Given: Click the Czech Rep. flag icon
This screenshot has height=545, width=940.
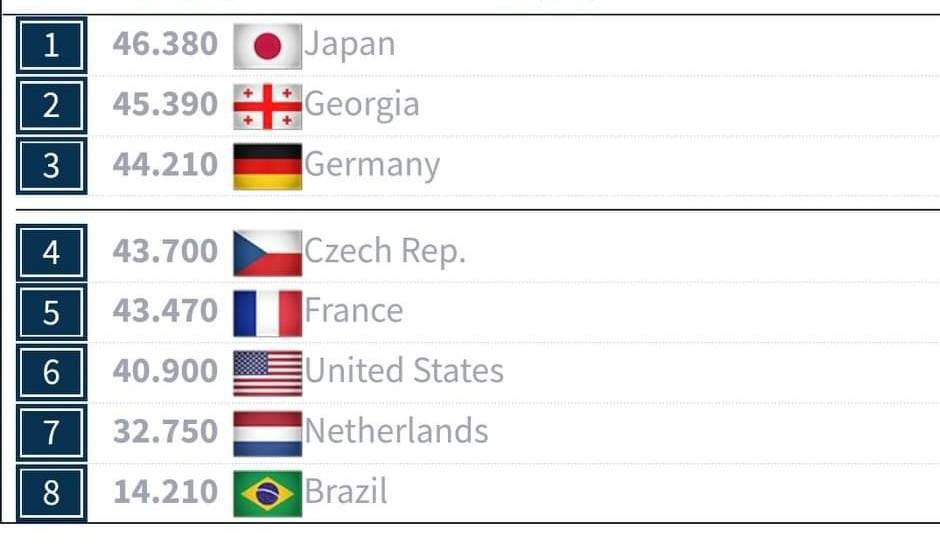Looking at the screenshot, I should pyautogui.click(x=267, y=253).
